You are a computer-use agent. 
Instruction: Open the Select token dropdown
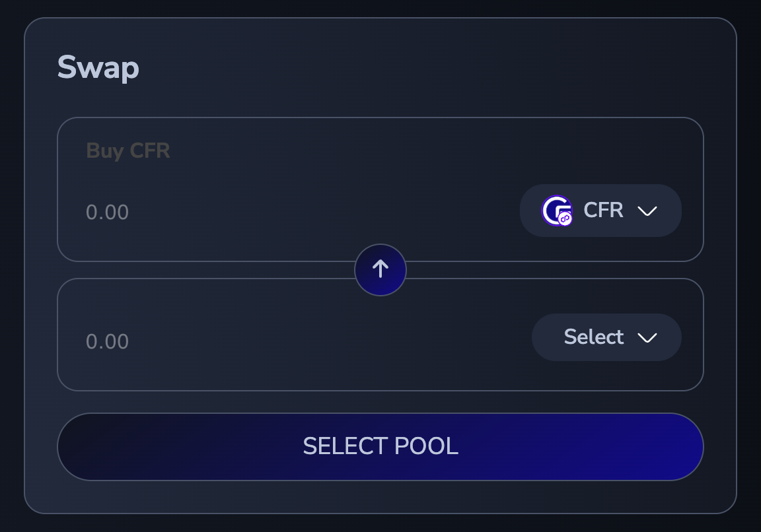606,337
